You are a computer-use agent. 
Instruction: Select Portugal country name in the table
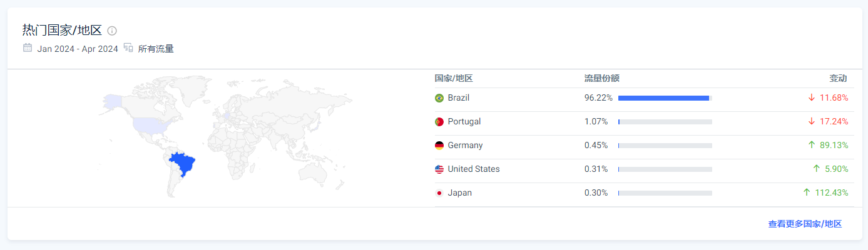pos(464,122)
